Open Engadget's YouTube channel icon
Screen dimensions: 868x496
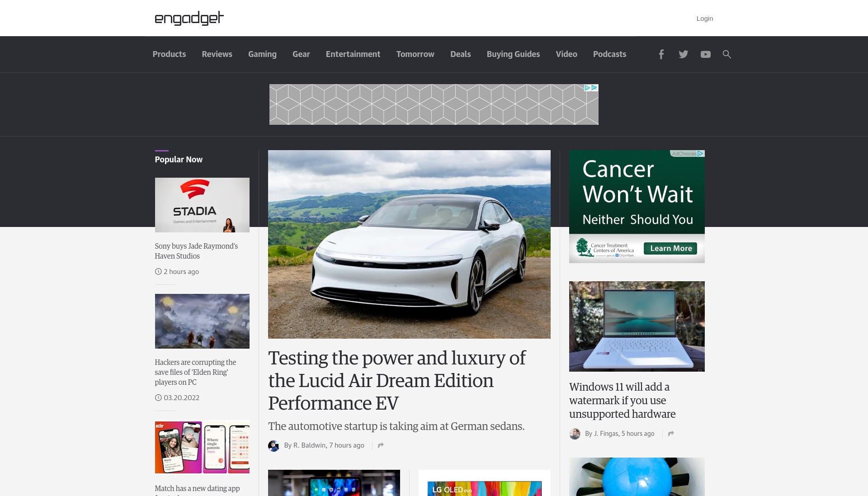pyautogui.click(x=705, y=54)
